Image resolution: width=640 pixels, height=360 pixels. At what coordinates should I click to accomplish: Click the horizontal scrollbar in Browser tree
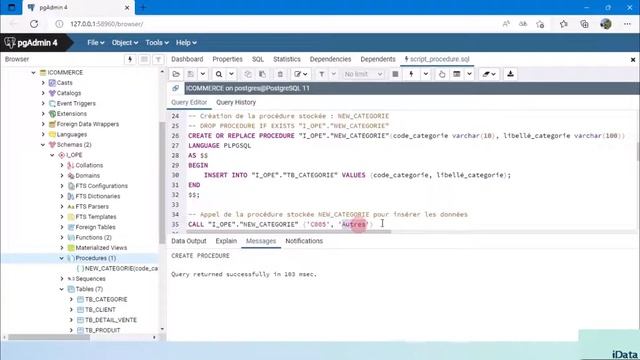[49, 338]
